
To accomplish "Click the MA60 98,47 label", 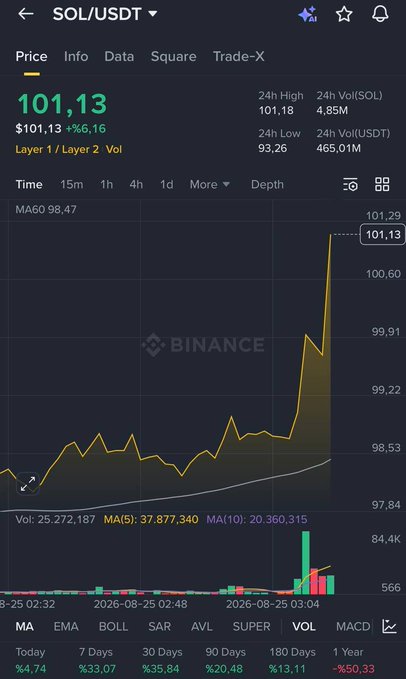I will click(46, 210).
